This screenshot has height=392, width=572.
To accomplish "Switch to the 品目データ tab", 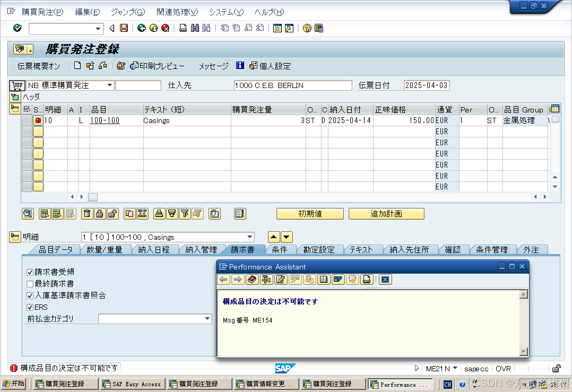I will pos(55,249).
